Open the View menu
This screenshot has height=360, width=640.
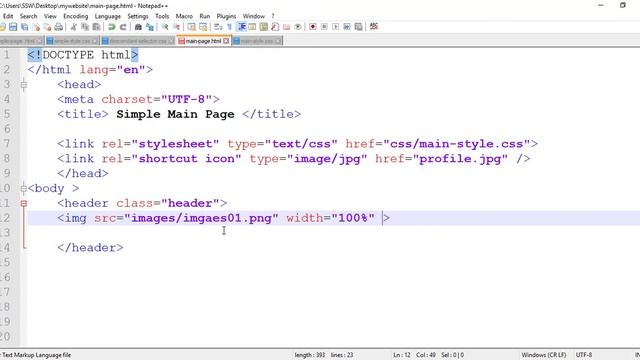pos(50,16)
